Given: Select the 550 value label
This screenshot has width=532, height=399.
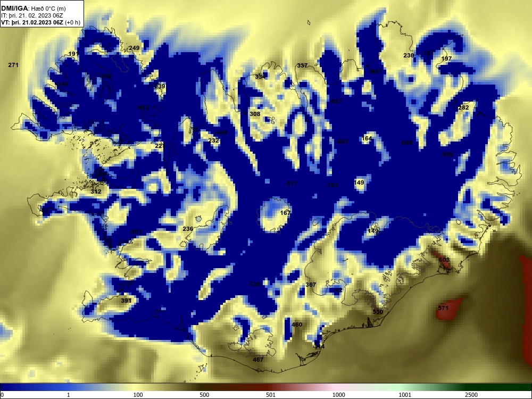Looking at the screenshot, I should [378, 311].
